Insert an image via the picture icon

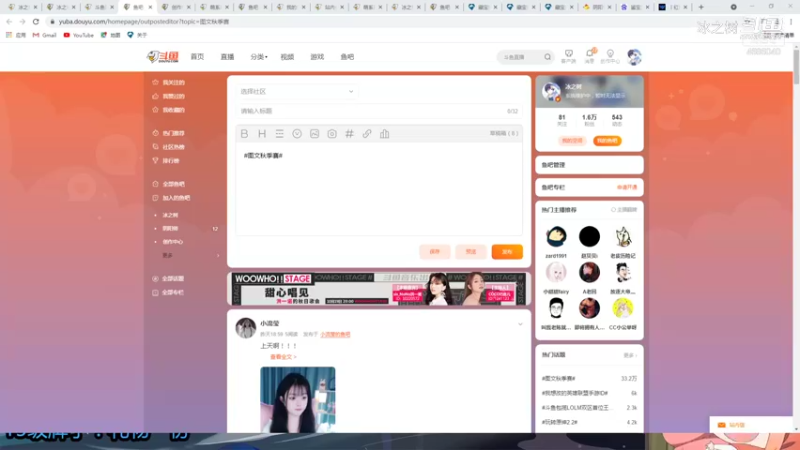[314, 134]
